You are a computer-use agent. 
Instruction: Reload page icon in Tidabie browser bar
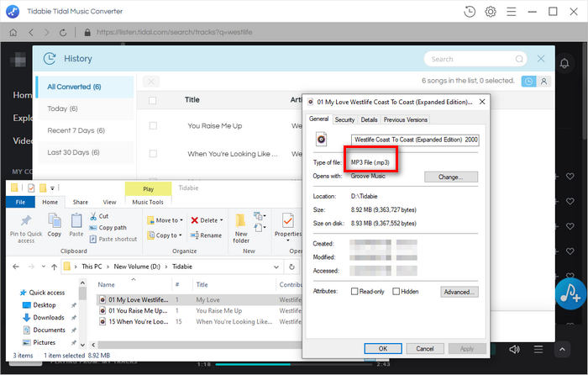63,33
